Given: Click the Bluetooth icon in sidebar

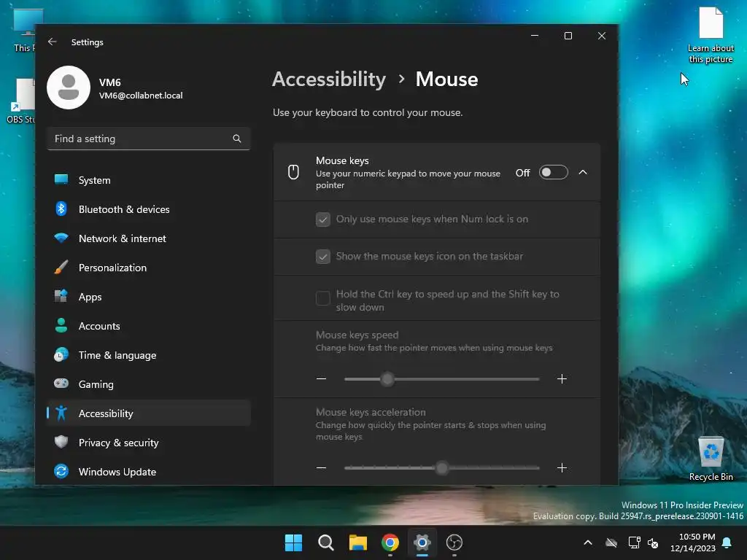Looking at the screenshot, I should coord(61,209).
